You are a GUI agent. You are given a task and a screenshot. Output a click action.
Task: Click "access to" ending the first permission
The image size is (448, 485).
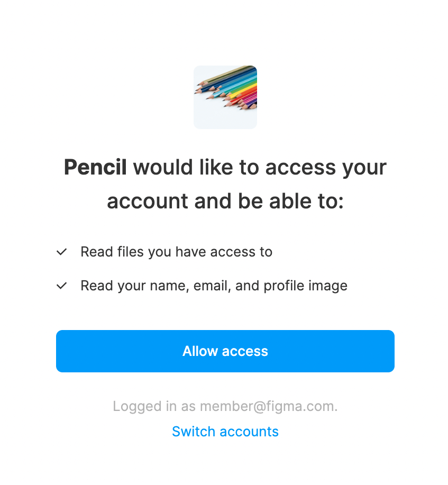(x=241, y=252)
